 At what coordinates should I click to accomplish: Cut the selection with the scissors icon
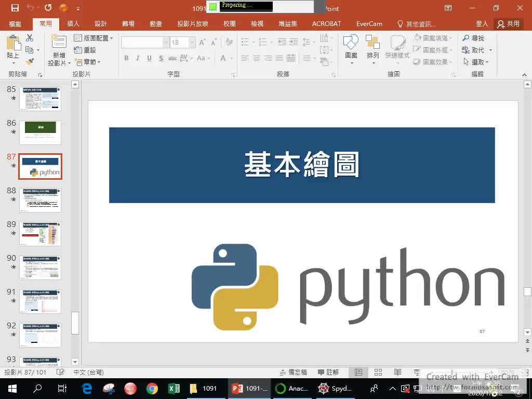30,38
